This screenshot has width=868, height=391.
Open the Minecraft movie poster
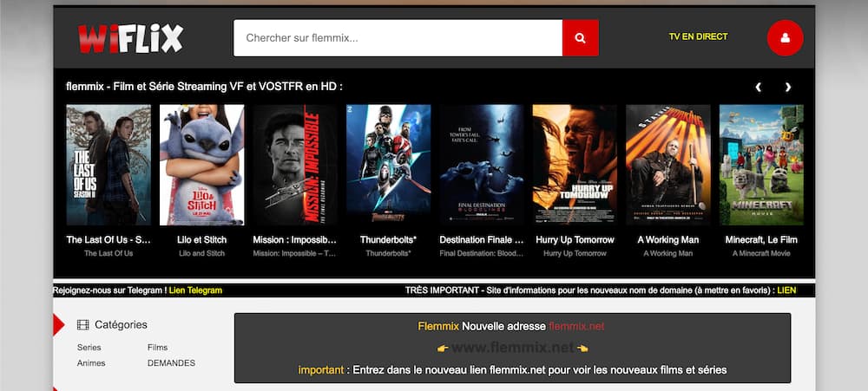761,165
